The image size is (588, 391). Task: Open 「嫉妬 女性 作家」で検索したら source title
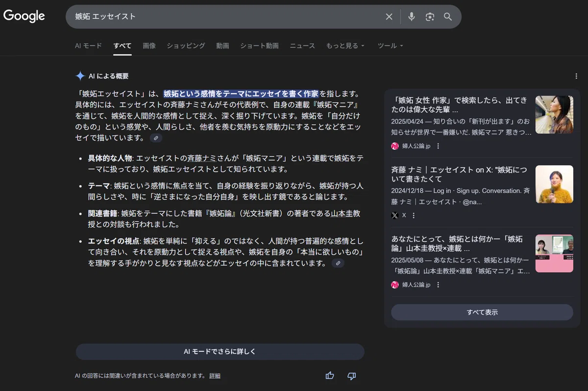pos(459,105)
